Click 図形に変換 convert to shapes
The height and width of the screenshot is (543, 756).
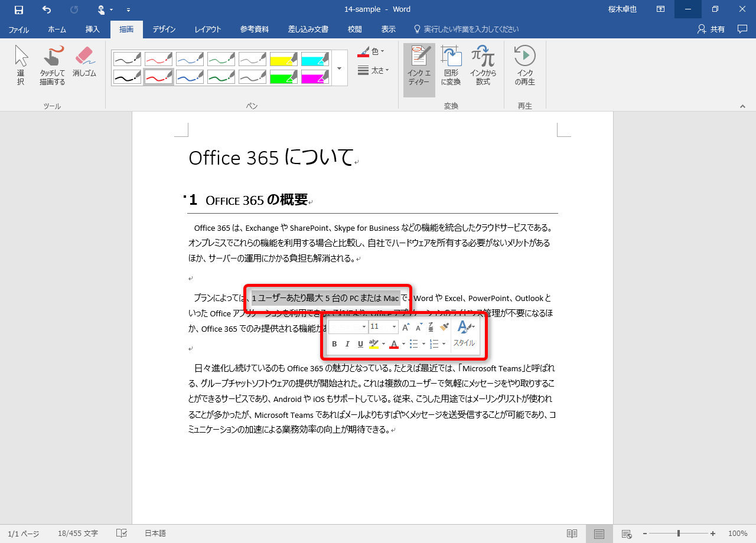point(451,66)
